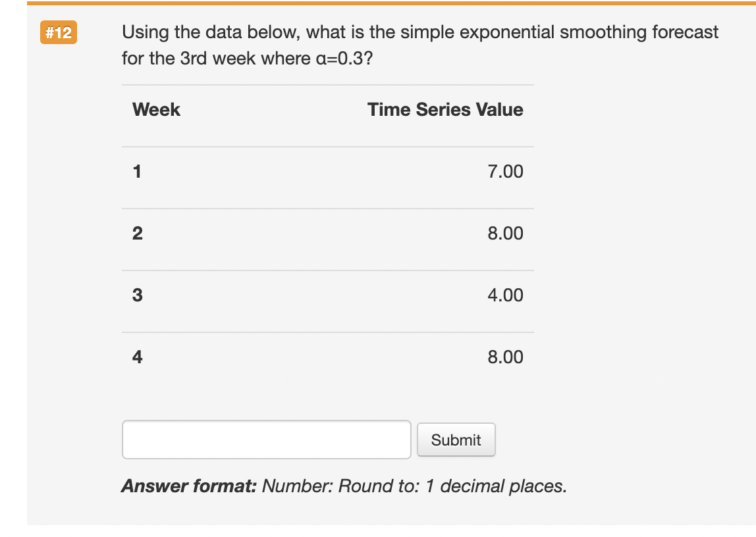Click the Answer format instruction text
The width and height of the screenshot is (756, 537).
click(343, 486)
